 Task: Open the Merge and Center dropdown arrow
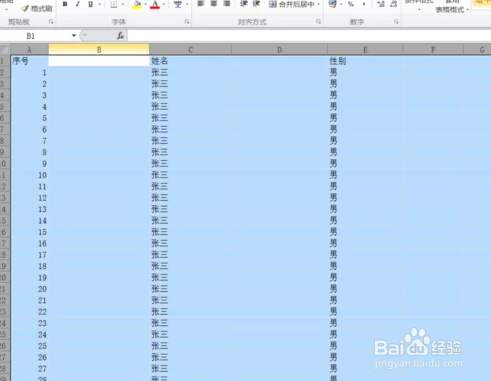(319, 4)
